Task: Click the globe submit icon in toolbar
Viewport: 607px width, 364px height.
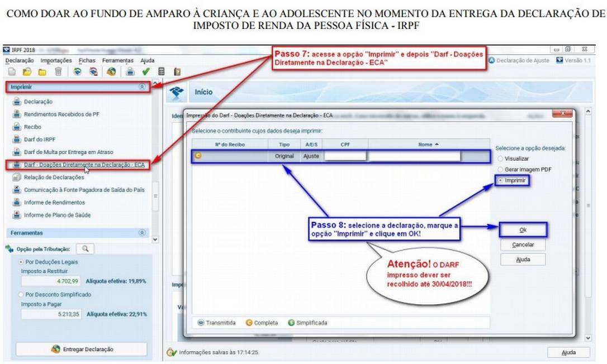Action: point(111,71)
